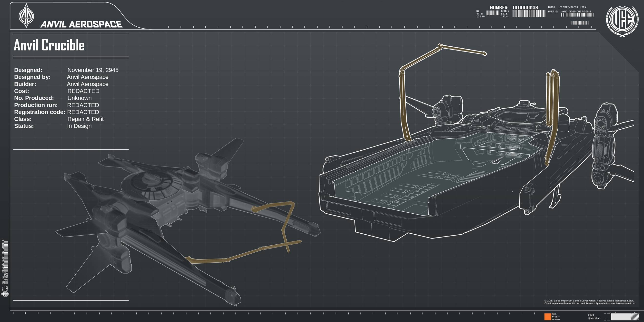
Task: Click the November 19, 2945 design date
Action: tap(93, 70)
